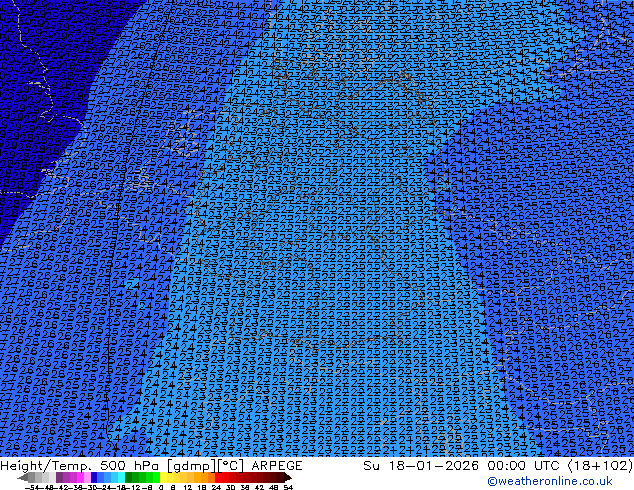Click the 54 value under the color scale
634x490 pixels.
(288, 487)
